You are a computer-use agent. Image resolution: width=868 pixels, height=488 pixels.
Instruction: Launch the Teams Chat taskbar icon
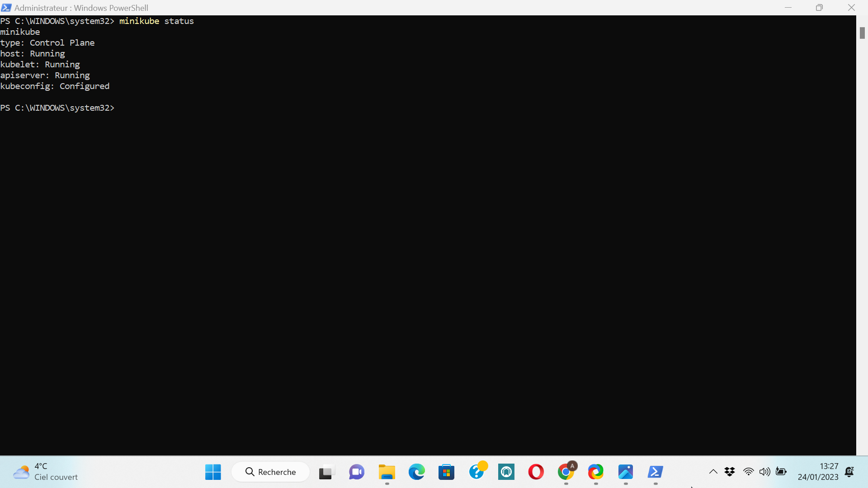tap(357, 472)
